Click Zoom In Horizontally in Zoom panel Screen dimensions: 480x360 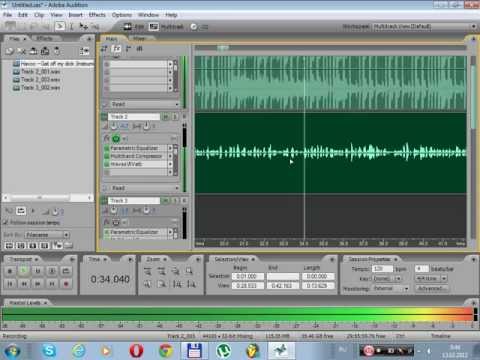(x=147, y=272)
